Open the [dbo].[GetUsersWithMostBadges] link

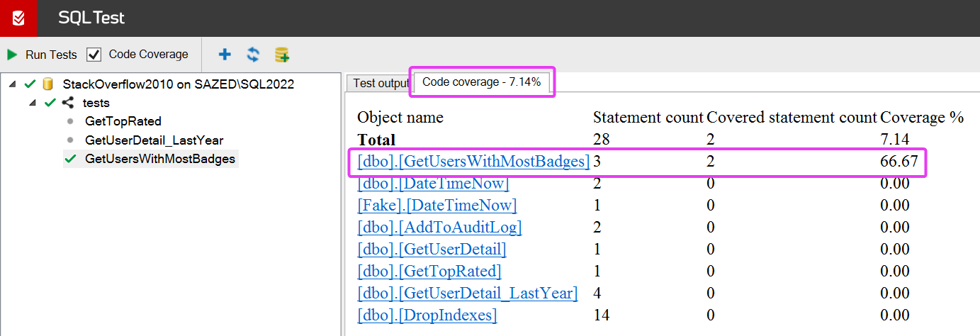[x=473, y=162]
